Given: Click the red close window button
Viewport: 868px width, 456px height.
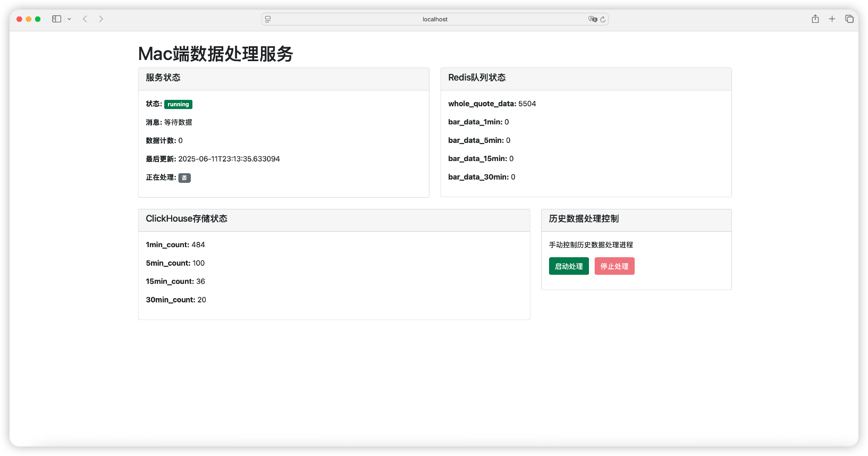Looking at the screenshot, I should click(20, 19).
